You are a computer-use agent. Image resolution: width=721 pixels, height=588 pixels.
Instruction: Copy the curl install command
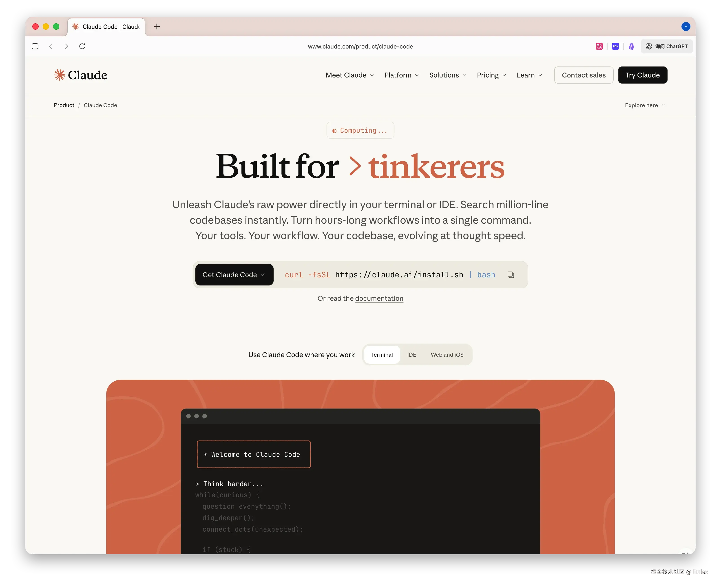pos(510,275)
